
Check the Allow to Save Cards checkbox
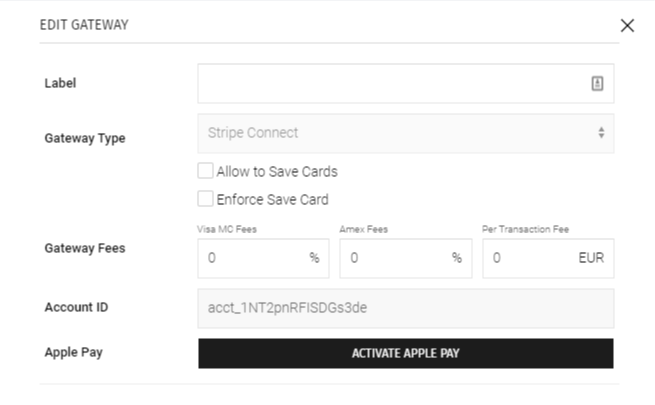206,171
